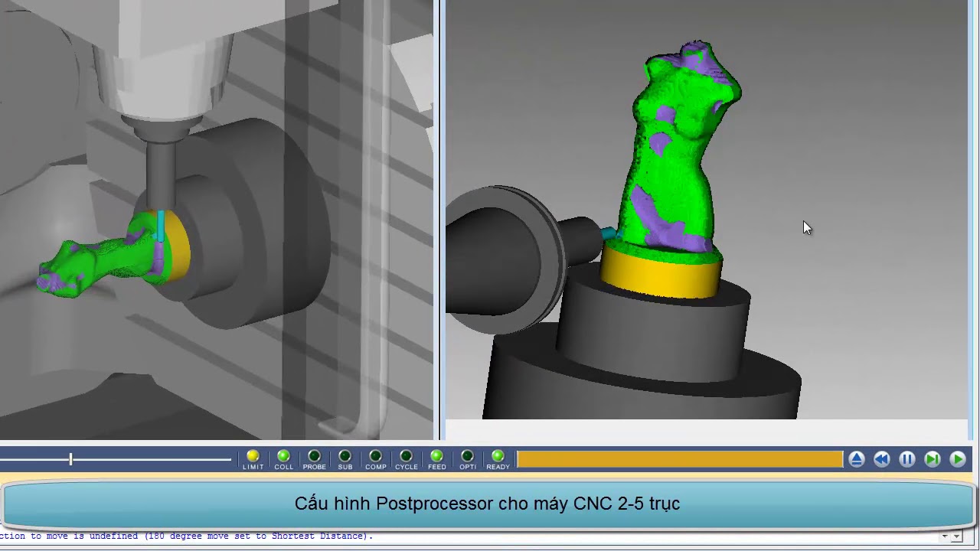980x551 pixels.
Task: Open the message log dropdown arrow
Action: [957, 536]
